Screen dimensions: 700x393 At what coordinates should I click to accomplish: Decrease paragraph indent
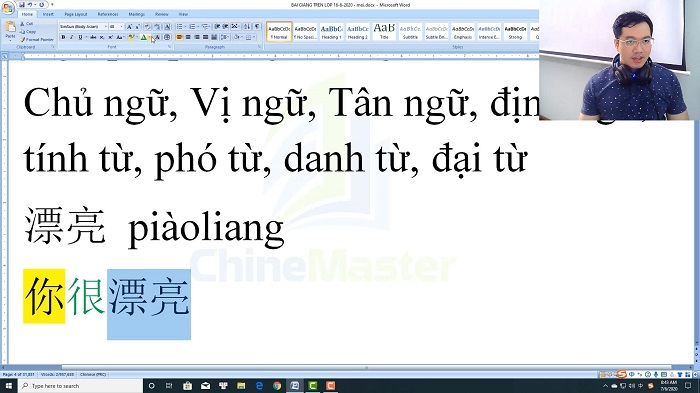pos(217,27)
